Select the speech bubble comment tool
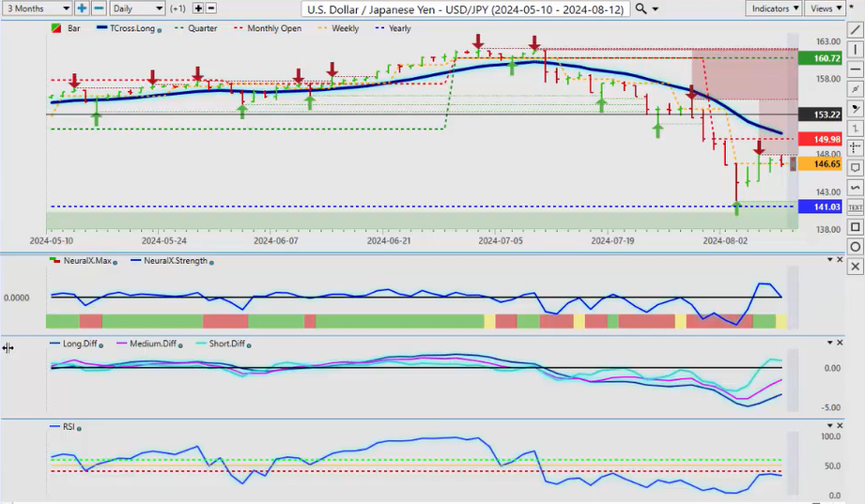Image resolution: width=865 pixels, height=504 pixels. tap(855, 167)
